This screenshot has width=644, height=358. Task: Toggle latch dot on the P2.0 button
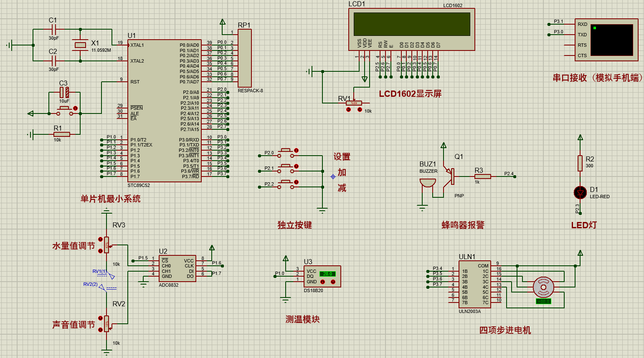point(296,150)
